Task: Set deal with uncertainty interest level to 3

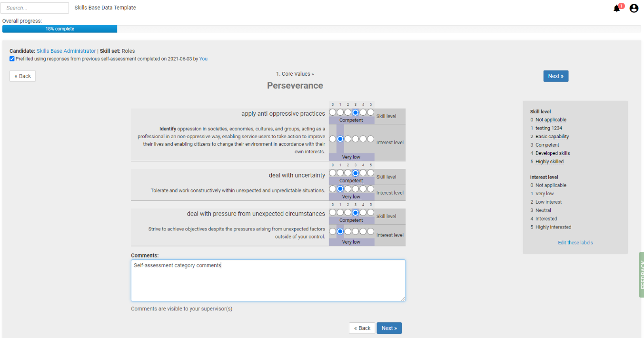Action: point(355,189)
